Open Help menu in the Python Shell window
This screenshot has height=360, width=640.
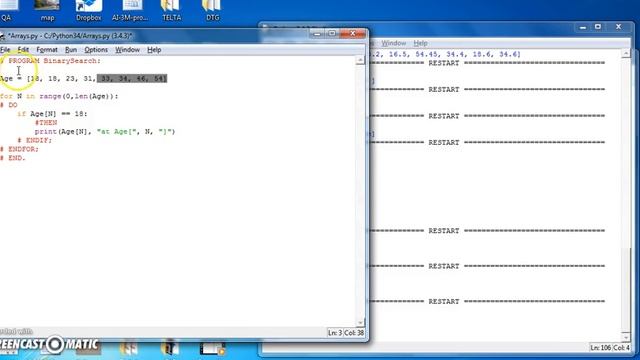pos(420,43)
